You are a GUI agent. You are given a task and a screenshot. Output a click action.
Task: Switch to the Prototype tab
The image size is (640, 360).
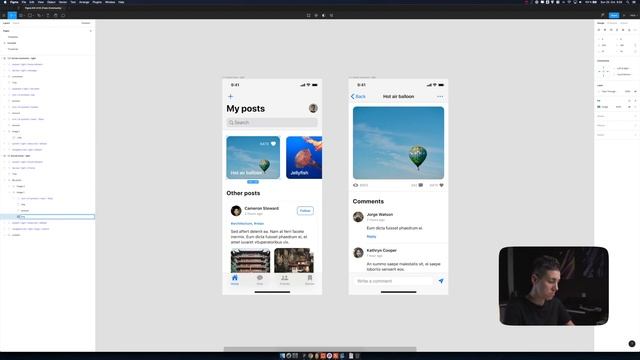(x=612, y=23)
